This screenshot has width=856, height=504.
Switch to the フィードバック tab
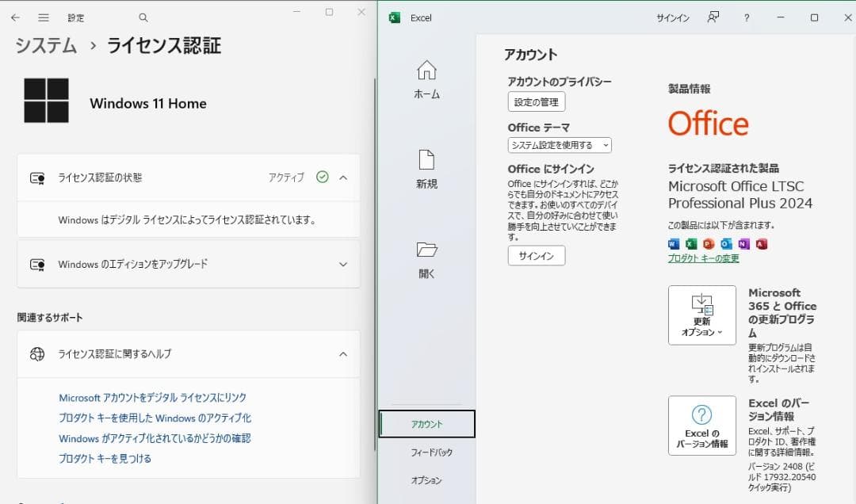[x=427, y=452]
